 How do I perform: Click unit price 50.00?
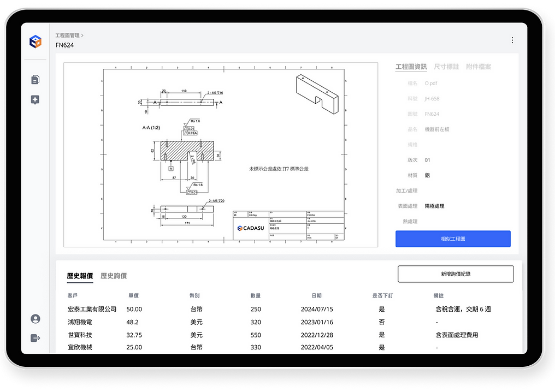[134, 309]
